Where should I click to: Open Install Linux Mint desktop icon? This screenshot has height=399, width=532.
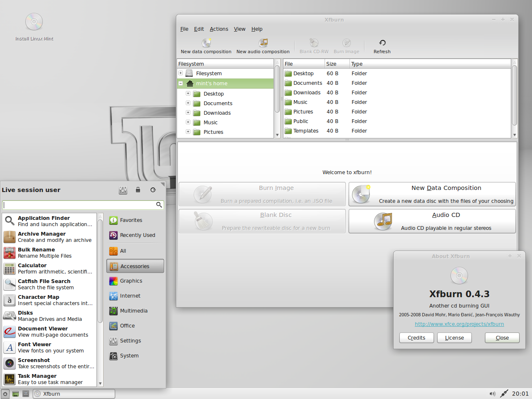tap(34, 27)
